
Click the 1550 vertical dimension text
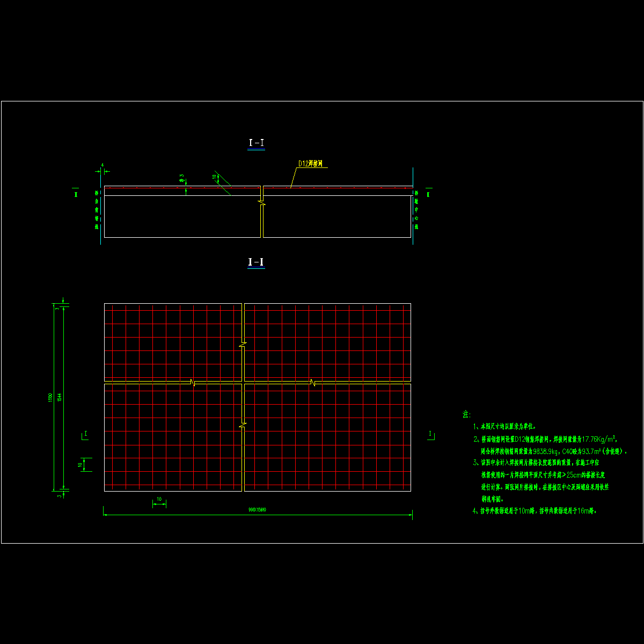click(50, 397)
